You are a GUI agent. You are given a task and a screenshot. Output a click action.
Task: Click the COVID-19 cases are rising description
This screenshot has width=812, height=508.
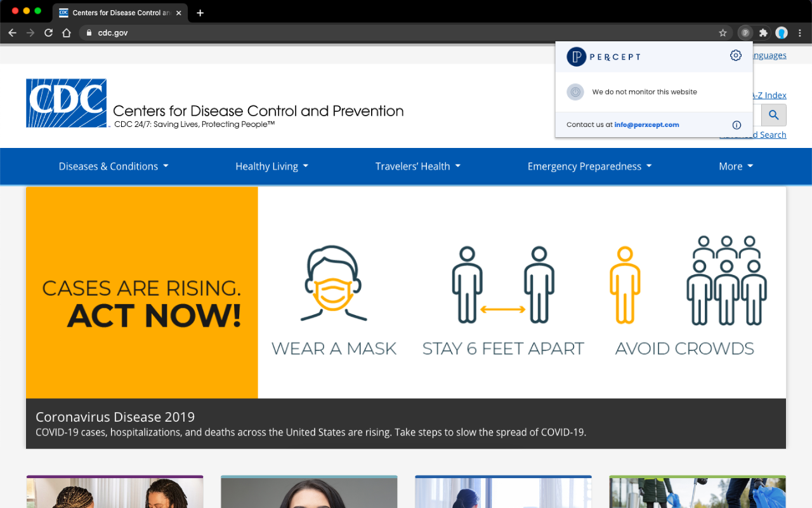coord(311,432)
